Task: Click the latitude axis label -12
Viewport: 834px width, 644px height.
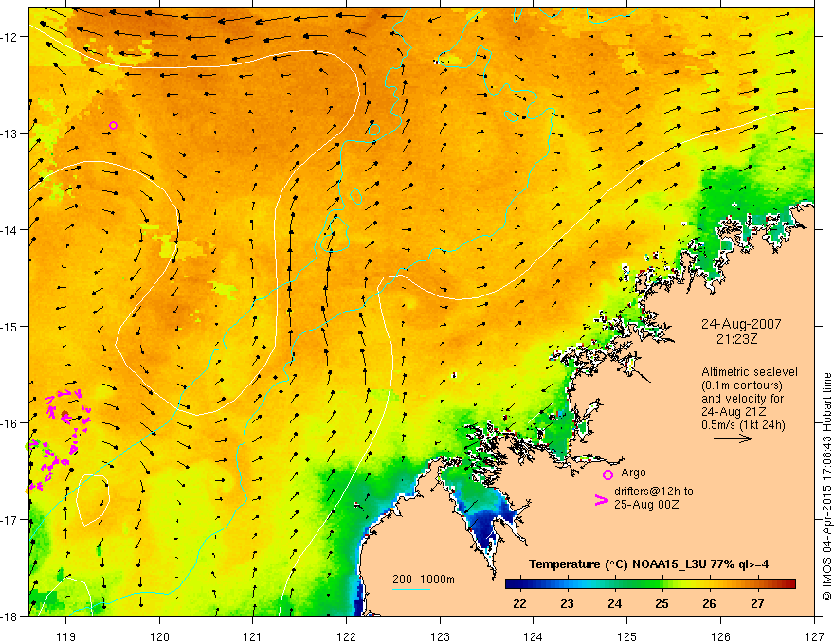Action: click(10, 37)
